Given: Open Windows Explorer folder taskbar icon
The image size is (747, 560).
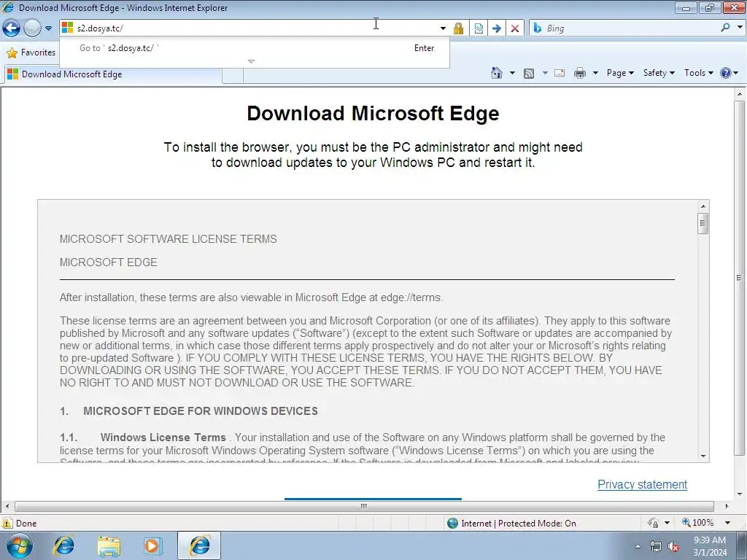Looking at the screenshot, I should click(109, 545).
